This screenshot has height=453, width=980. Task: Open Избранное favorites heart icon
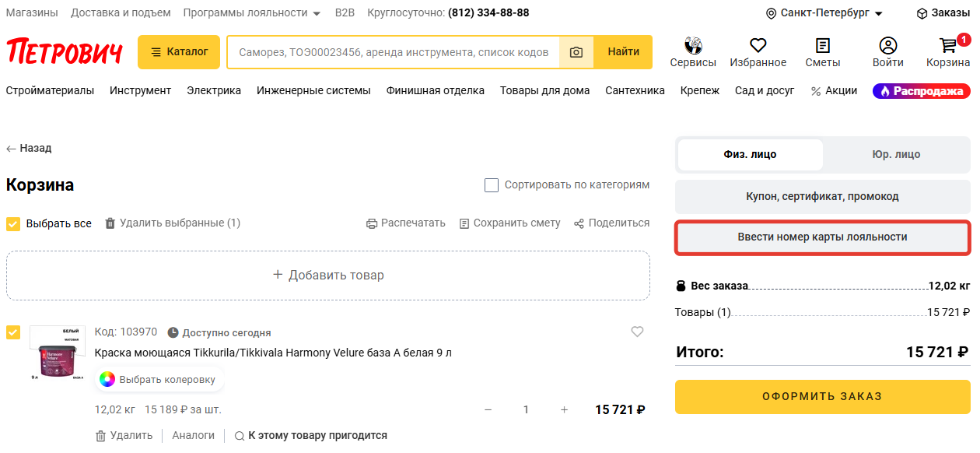[x=758, y=45]
